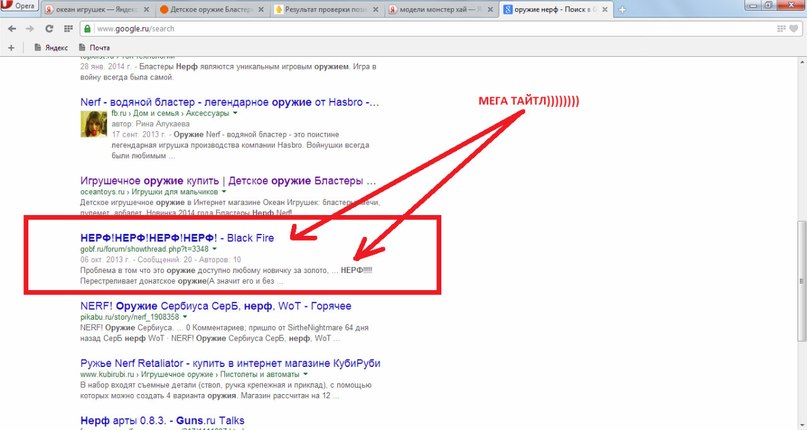Expand dropdown arrow next to pikabu.ru URL
Screen dimensions: 807x430
(x=185, y=317)
